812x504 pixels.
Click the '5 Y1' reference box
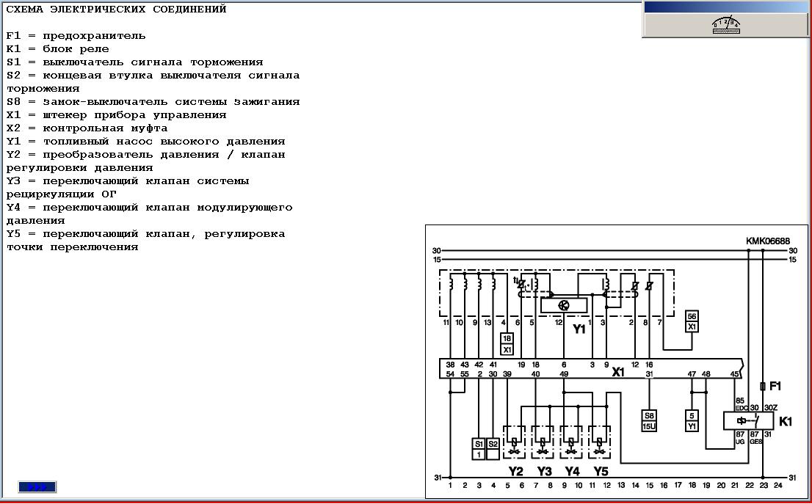692,421
